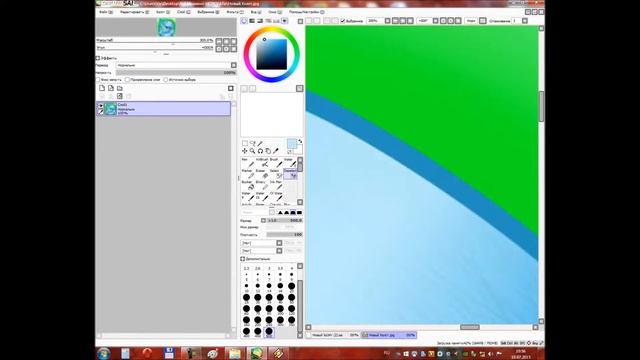Select the Move tool
The width and height of the screenshot is (640, 360).
pyautogui.click(x=244, y=151)
